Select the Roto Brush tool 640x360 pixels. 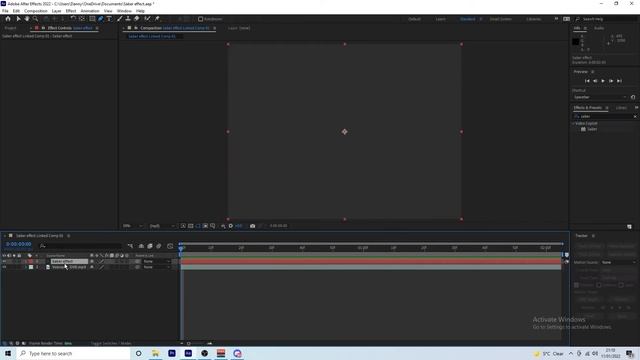point(147,19)
